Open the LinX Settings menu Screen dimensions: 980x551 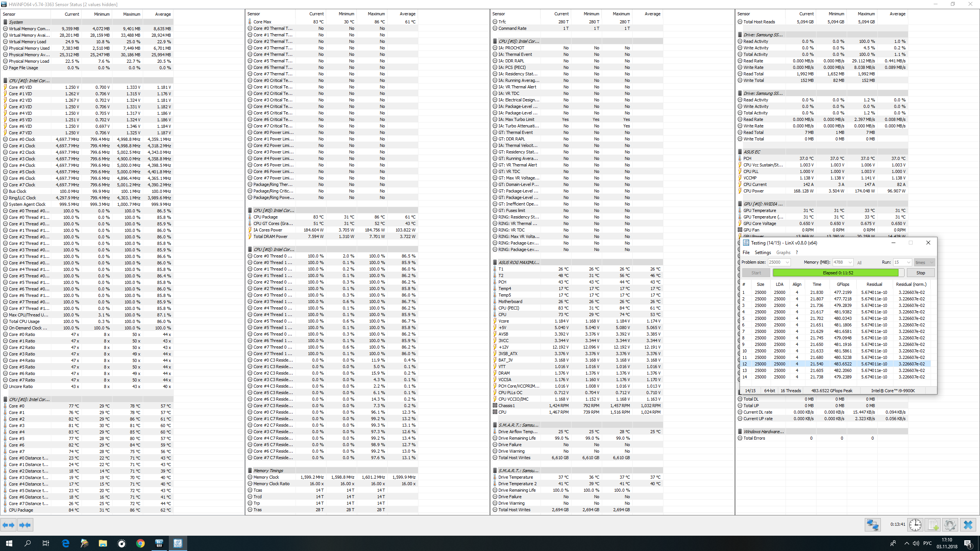763,253
